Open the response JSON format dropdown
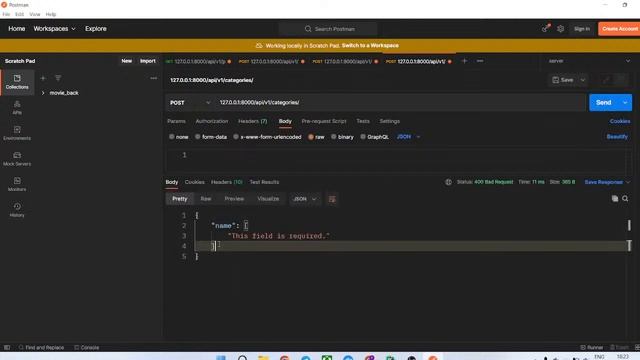Image resolution: width=640 pixels, height=360 pixels. tap(304, 199)
